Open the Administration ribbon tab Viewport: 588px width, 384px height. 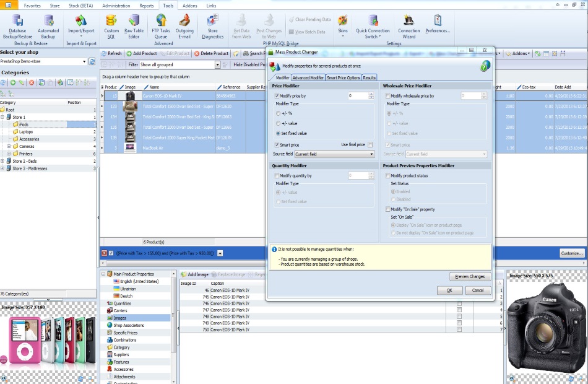pyautogui.click(x=116, y=6)
